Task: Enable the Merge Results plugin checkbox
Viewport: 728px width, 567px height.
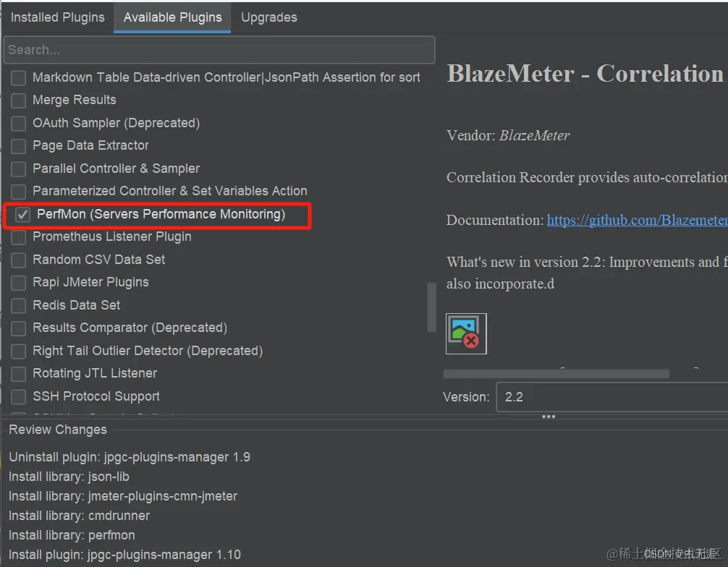Action: coord(19,101)
